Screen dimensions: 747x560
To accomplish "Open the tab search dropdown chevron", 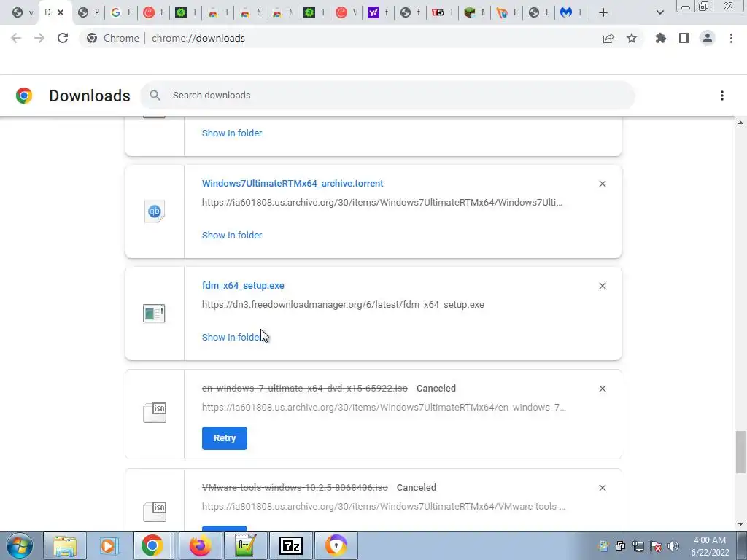I will coord(659,12).
